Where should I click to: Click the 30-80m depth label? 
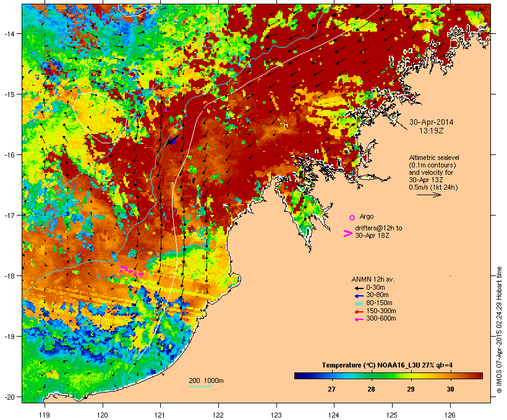tap(377, 295)
